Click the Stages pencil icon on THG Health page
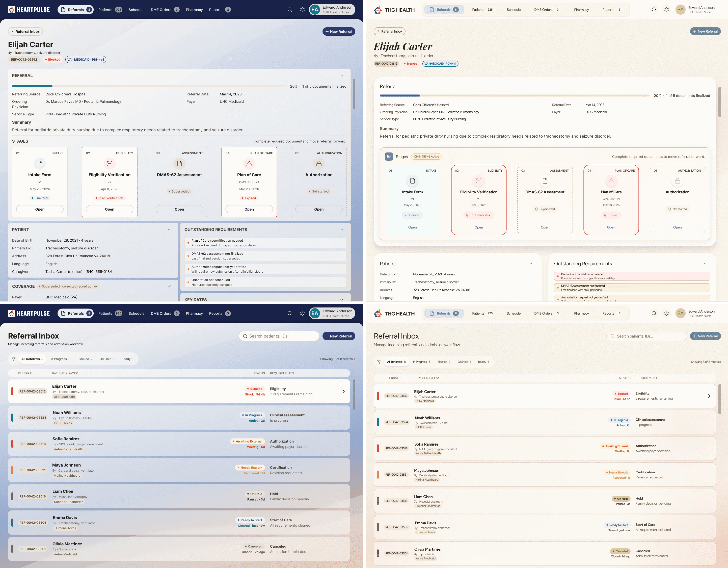The image size is (728, 568). pos(389,156)
